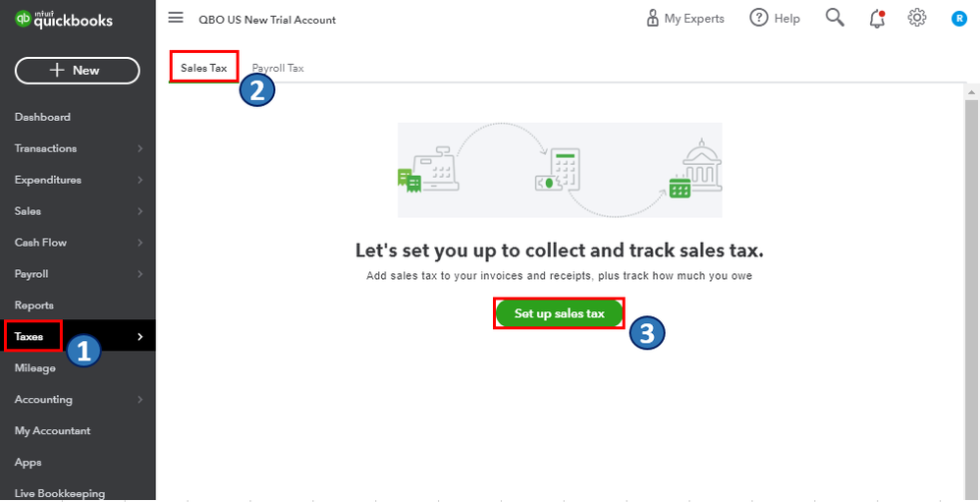The image size is (980, 502).
Task: Open the settings gear icon
Action: (x=917, y=18)
